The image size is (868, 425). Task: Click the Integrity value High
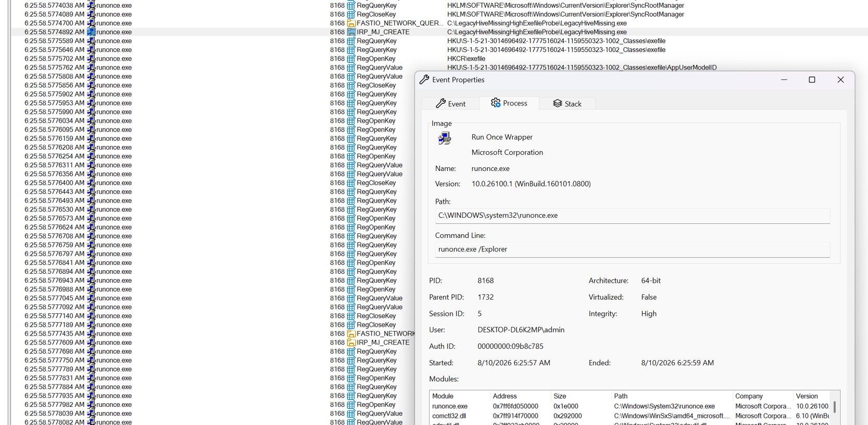649,314
